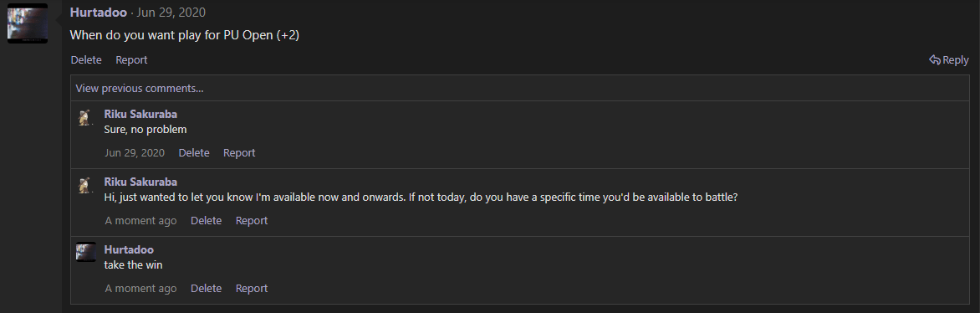
Task: Delete the availability comment by Riku
Action: [207, 220]
